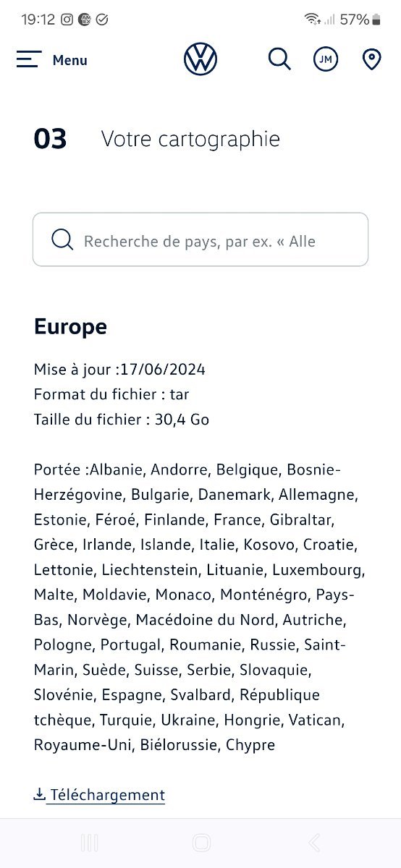Tap the Android back navigation arrow
The image size is (401, 868).
click(x=314, y=843)
